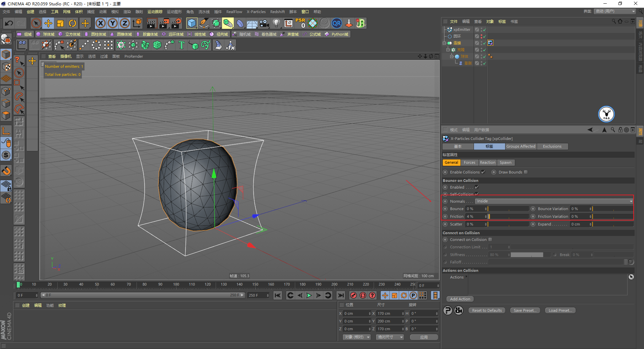Click the Add Action button

pos(460,299)
